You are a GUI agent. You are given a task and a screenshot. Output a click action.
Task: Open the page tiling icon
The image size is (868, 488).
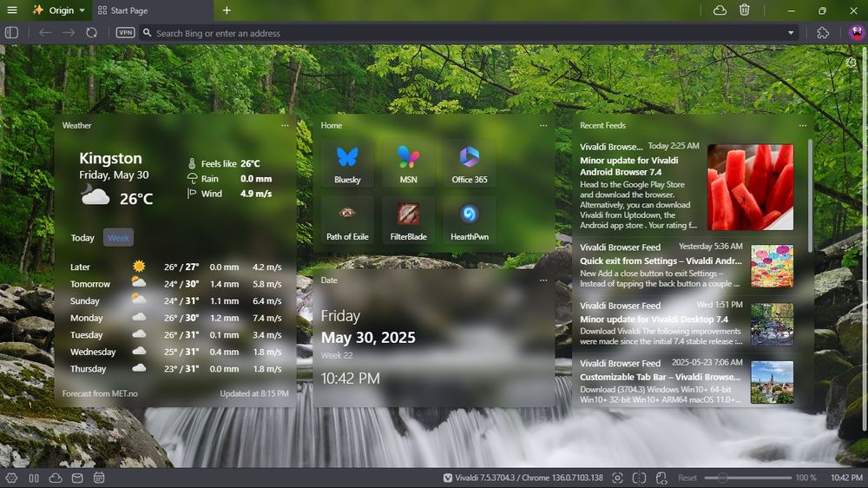[x=639, y=478]
